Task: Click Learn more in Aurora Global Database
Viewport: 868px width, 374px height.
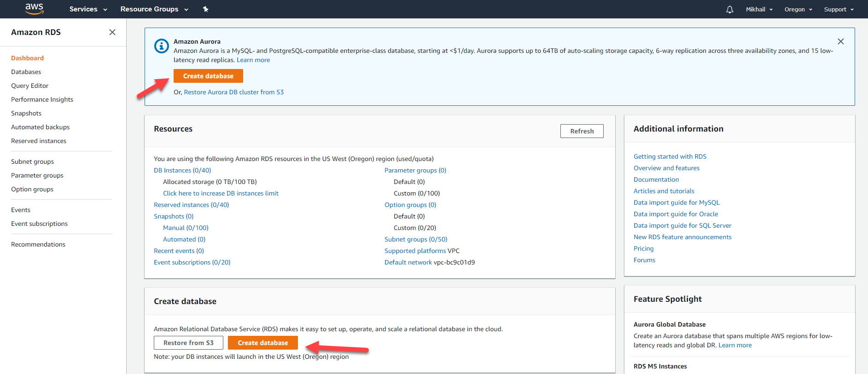Action: 735,345
